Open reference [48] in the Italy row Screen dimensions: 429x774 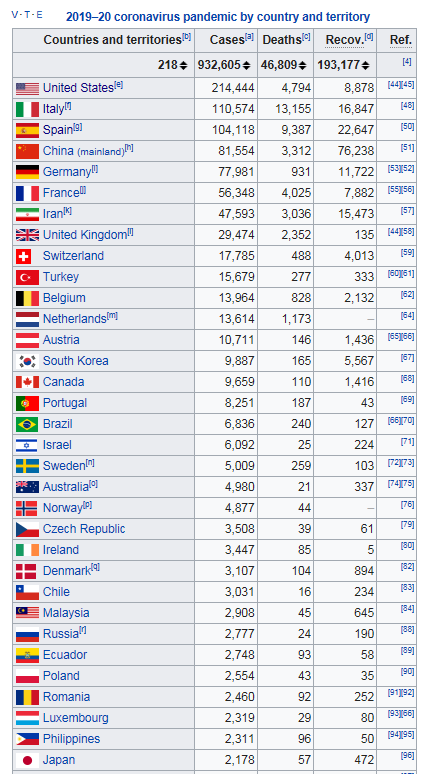point(407,106)
